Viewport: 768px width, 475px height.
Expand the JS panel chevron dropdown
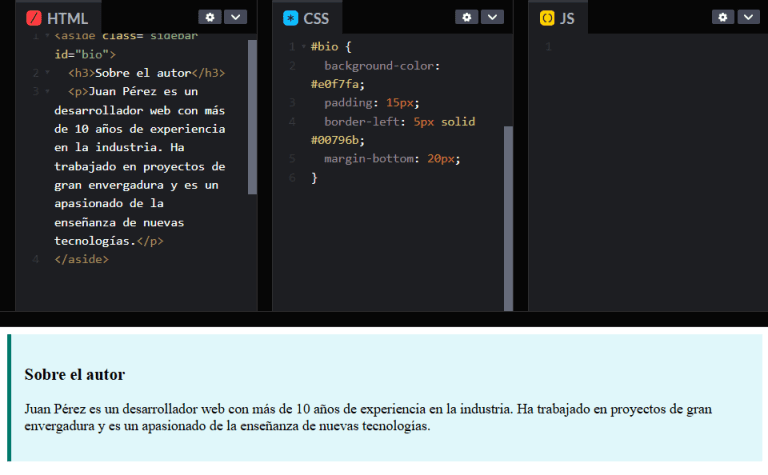(x=749, y=17)
